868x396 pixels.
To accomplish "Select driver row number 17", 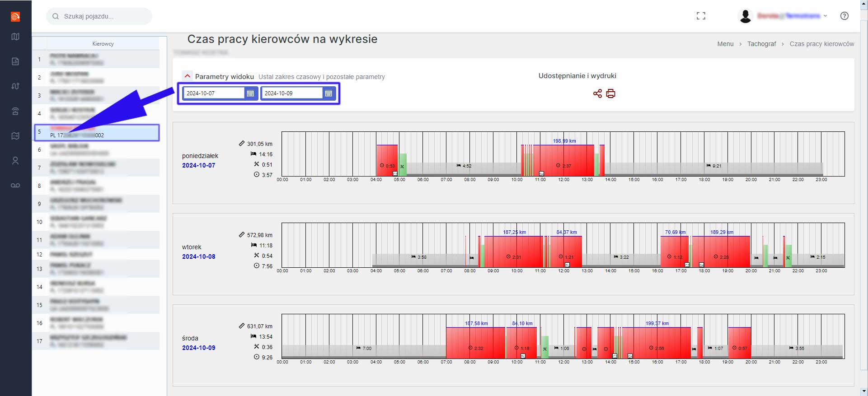I will point(96,341).
